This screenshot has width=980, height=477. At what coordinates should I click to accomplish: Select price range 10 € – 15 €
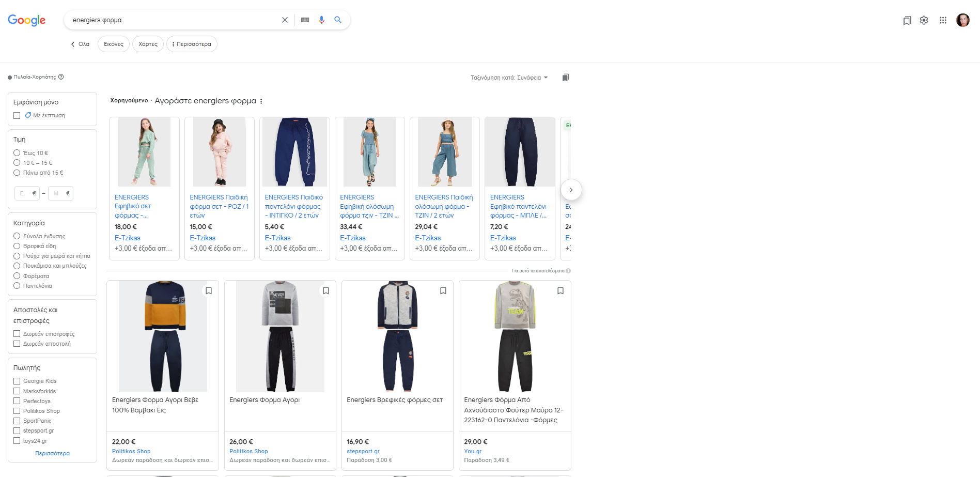pyautogui.click(x=17, y=163)
